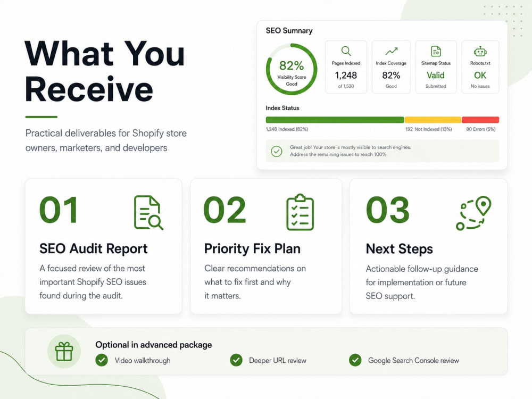The image size is (532, 399).
Task: Click the 82% Index Coverage value
Action: pos(391,76)
